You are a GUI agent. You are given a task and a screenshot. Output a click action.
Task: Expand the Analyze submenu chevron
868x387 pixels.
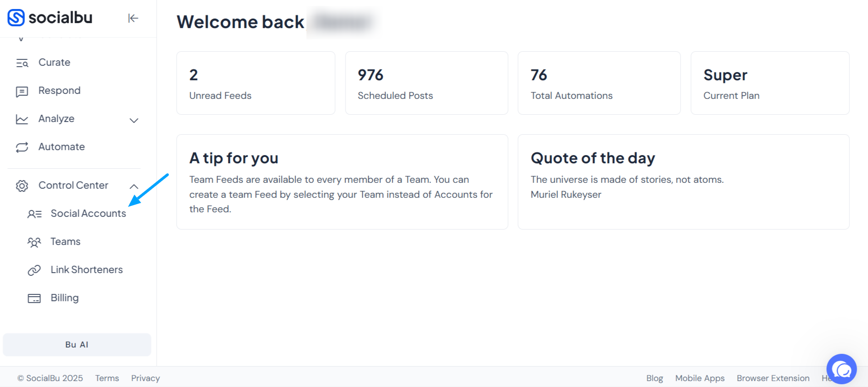[134, 120]
